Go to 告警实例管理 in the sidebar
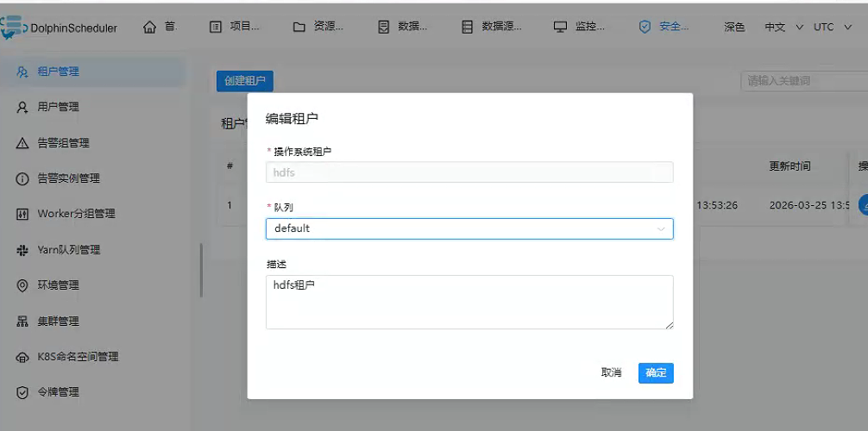Screen dimensions: 868x431 69,178
